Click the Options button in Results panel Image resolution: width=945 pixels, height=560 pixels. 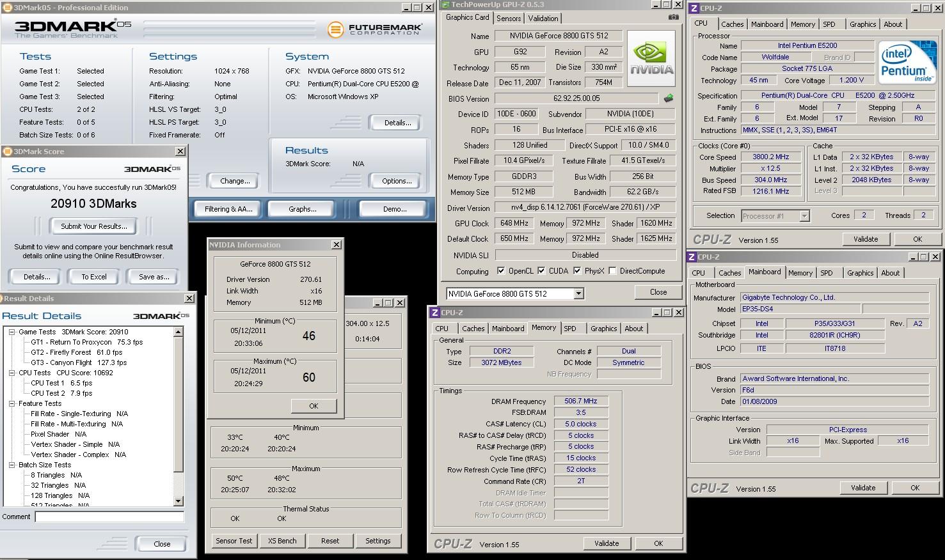pos(397,181)
